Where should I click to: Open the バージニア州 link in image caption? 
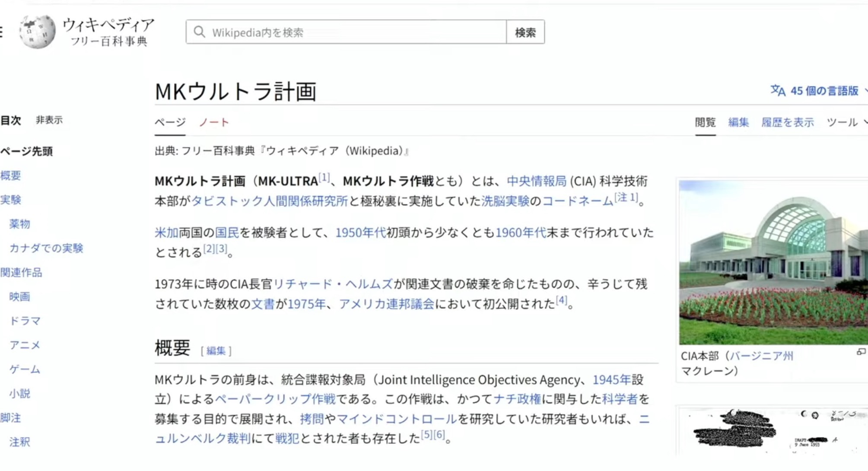(761, 356)
